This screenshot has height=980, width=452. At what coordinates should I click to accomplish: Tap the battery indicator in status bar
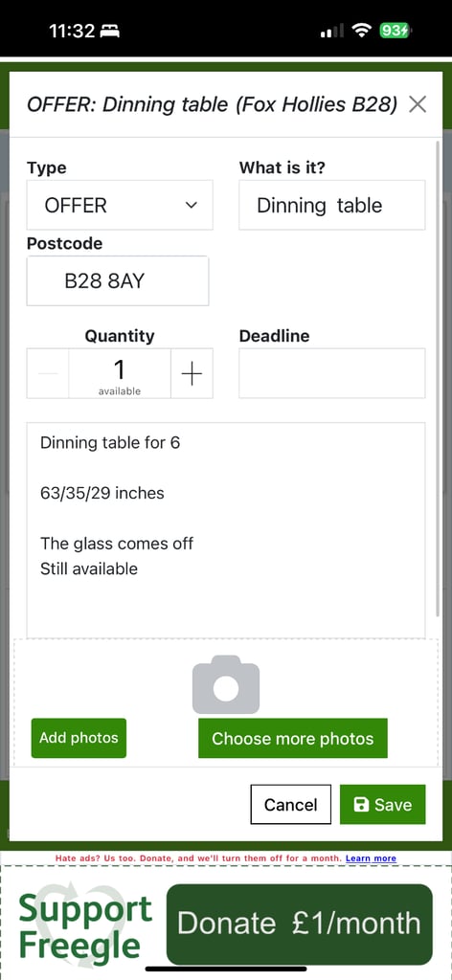pos(395,31)
